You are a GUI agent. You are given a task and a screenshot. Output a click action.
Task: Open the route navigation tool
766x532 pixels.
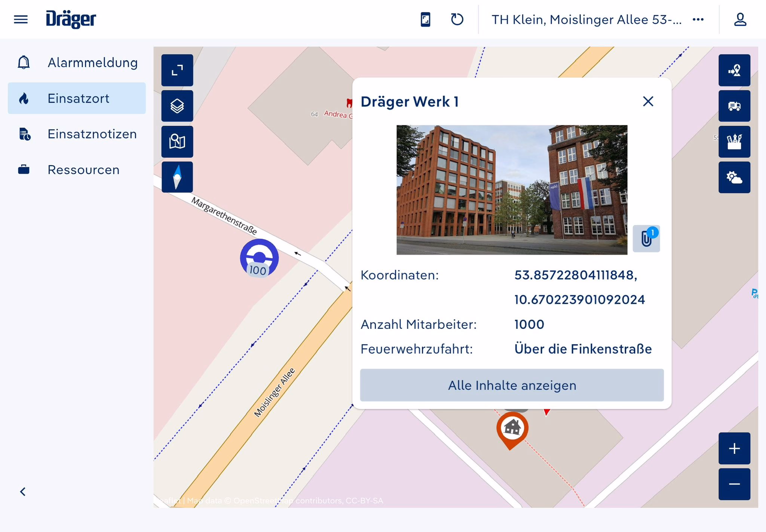tap(734, 70)
